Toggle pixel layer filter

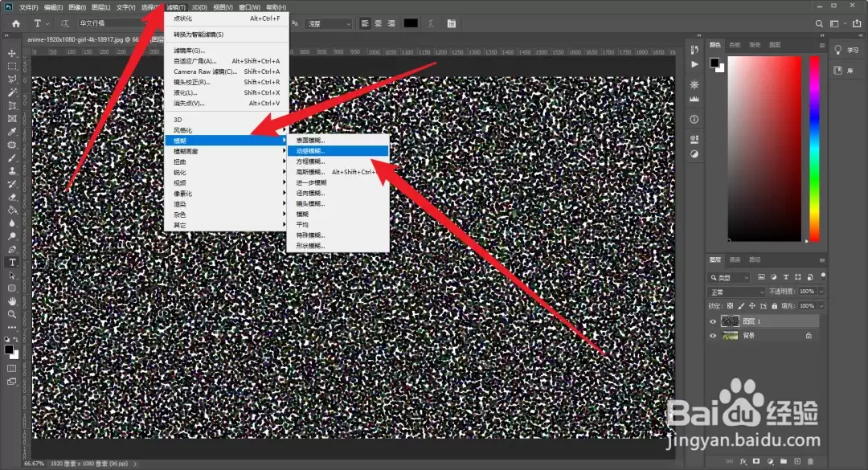point(761,277)
